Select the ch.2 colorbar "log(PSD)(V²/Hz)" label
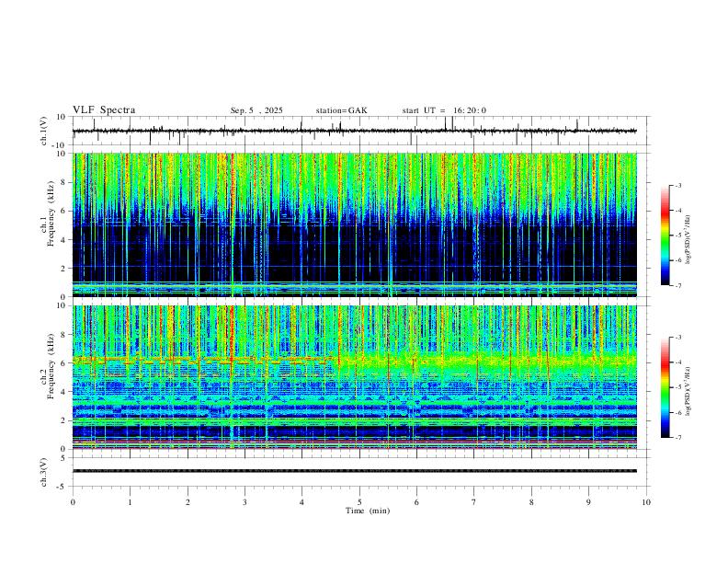This screenshot has width=728, height=563. (x=688, y=391)
